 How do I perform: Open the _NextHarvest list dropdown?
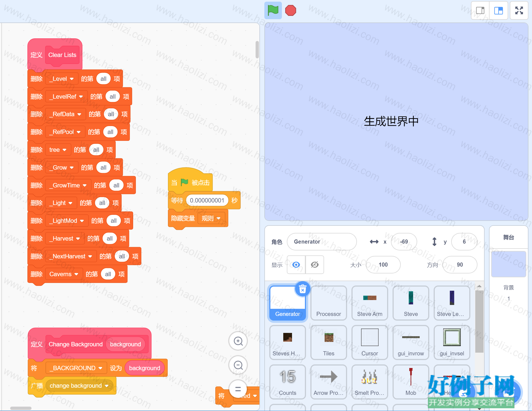click(71, 256)
